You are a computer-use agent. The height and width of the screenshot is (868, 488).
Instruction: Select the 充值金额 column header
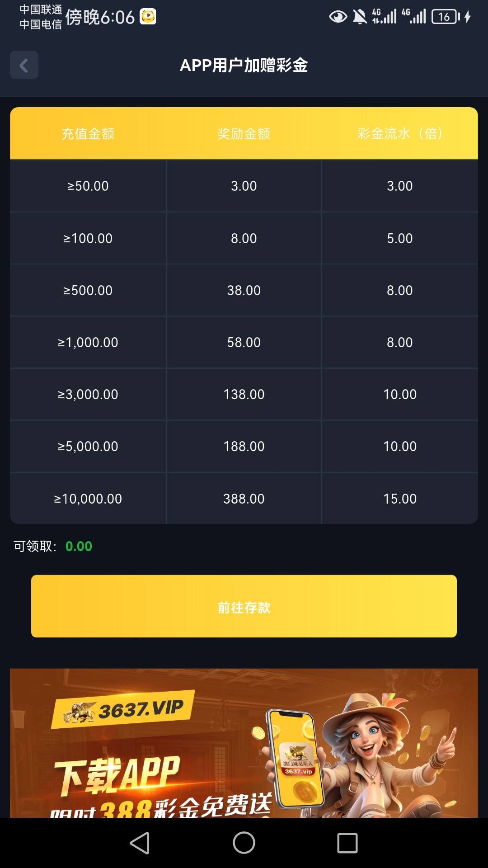[x=88, y=134]
